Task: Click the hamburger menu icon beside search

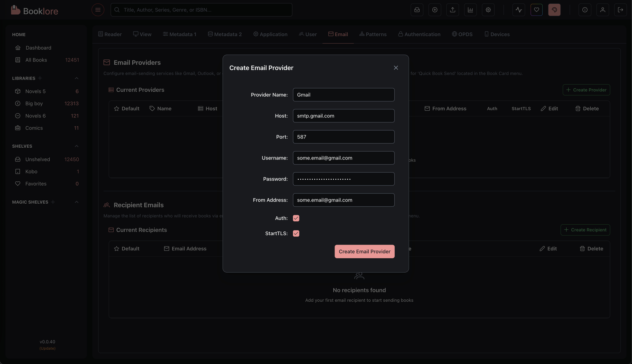Action: [98, 9]
